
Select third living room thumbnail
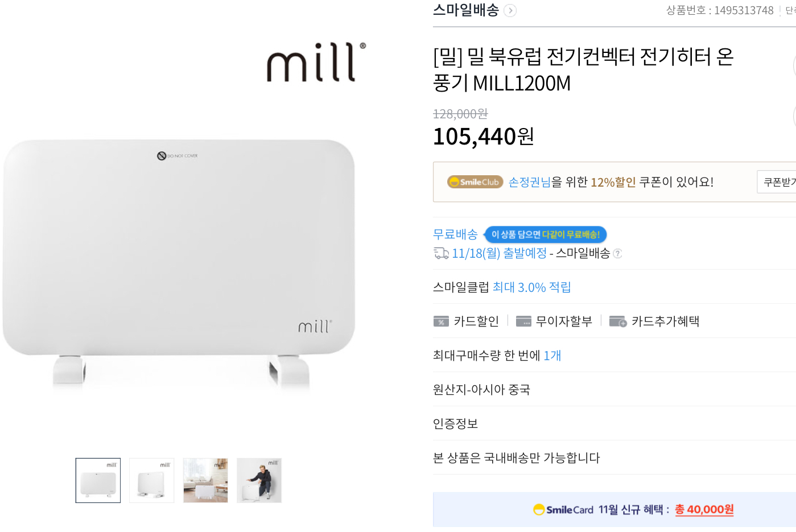pos(205,480)
